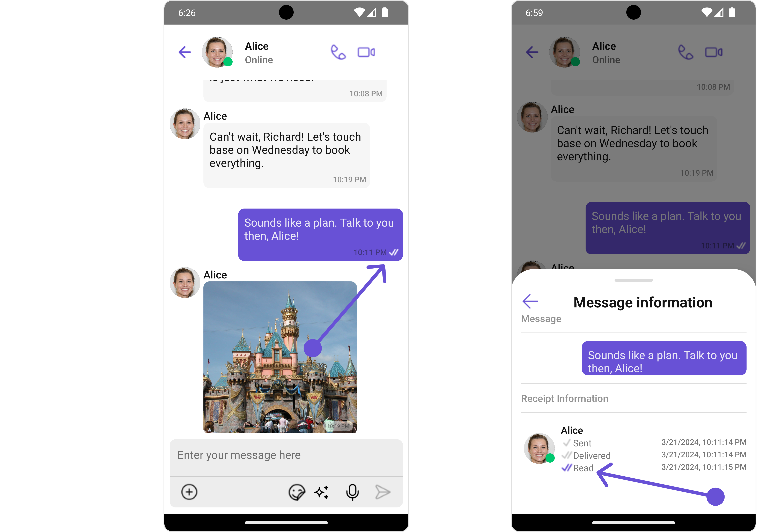Tap the voice call icon in the dimmed right header
Screen dimensions: 767x532
[685, 52]
